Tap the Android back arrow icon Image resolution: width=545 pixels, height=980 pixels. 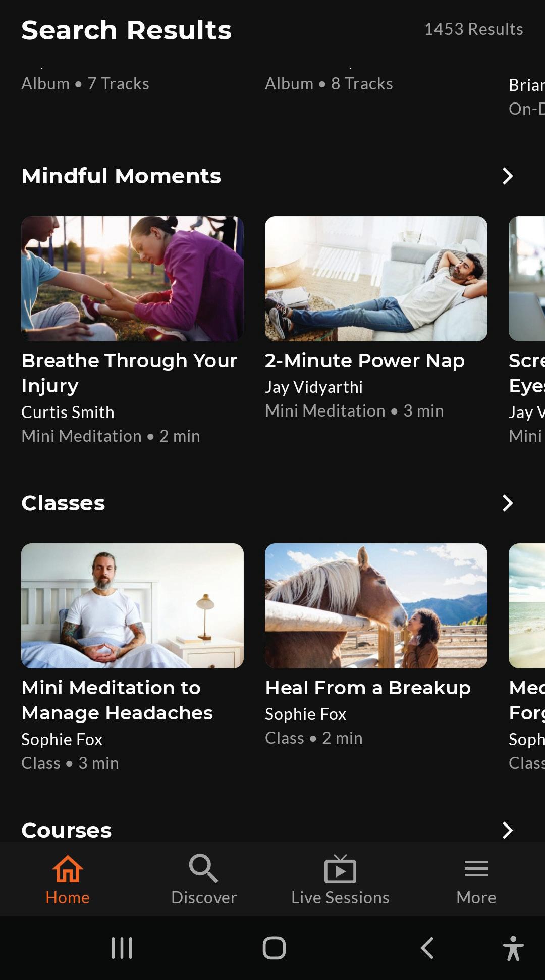427,948
